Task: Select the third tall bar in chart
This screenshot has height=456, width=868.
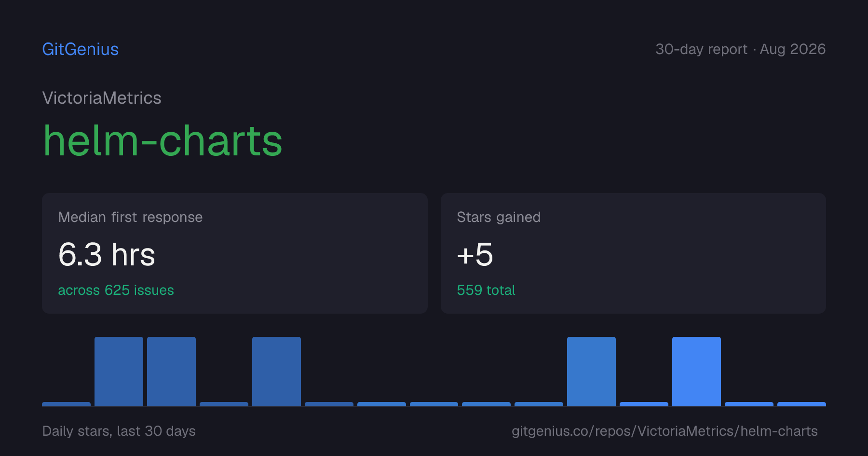Action: 276,372
